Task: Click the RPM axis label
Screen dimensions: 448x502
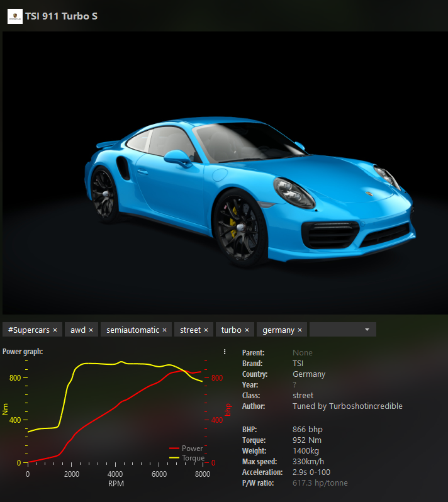Action: [116, 484]
